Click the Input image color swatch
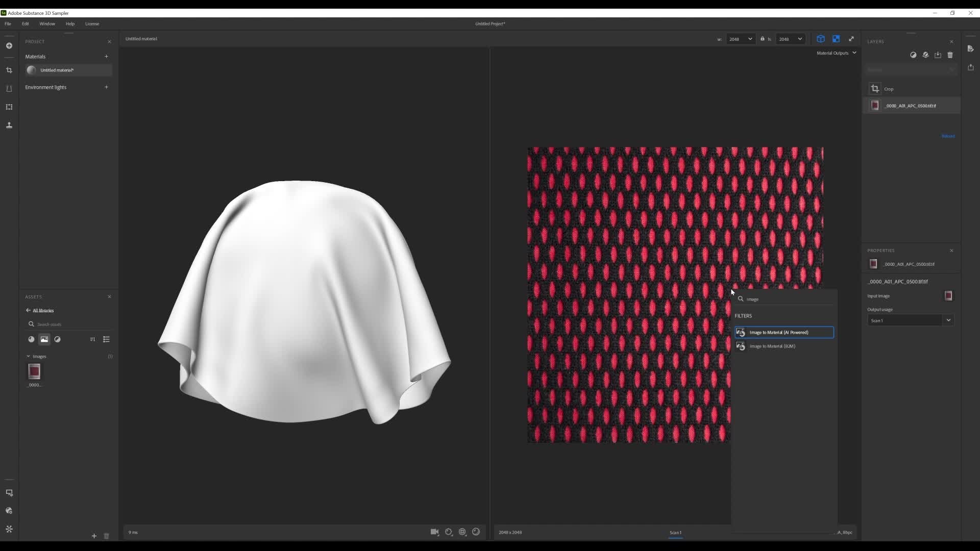 coord(948,296)
